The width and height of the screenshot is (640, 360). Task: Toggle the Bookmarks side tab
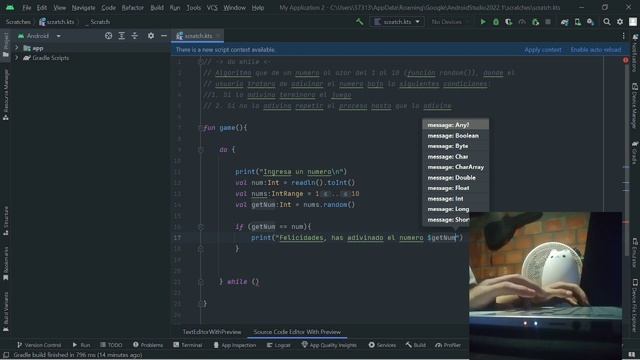pos(6,263)
